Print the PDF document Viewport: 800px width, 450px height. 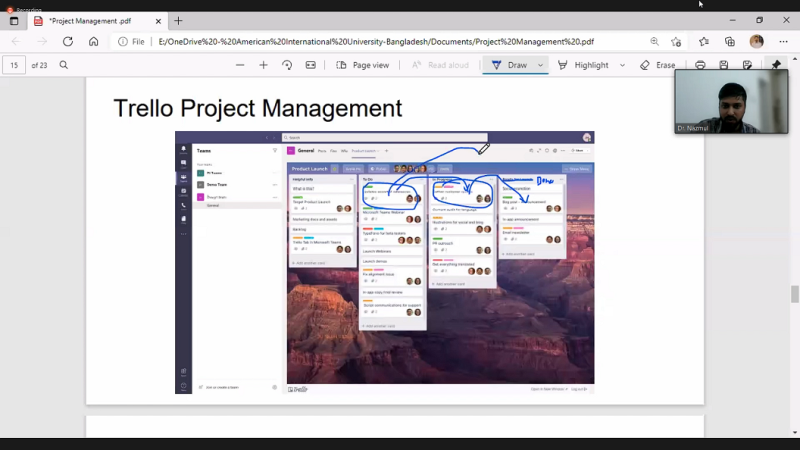click(700, 65)
